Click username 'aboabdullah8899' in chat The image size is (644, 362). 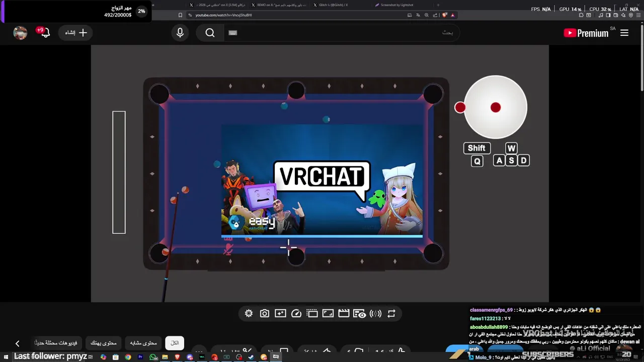[489, 327]
